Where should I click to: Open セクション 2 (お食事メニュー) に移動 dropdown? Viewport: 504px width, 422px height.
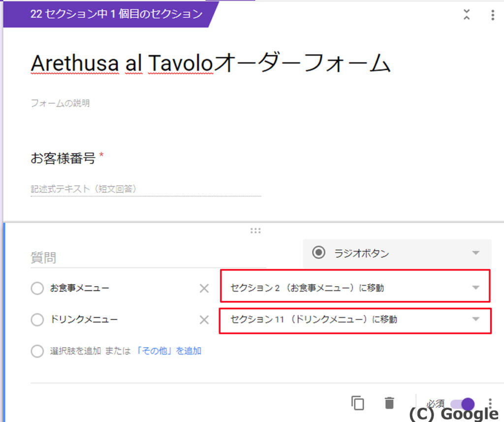coord(355,286)
